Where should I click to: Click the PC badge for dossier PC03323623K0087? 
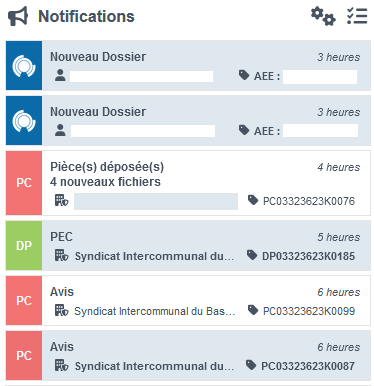tap(24, 356)
